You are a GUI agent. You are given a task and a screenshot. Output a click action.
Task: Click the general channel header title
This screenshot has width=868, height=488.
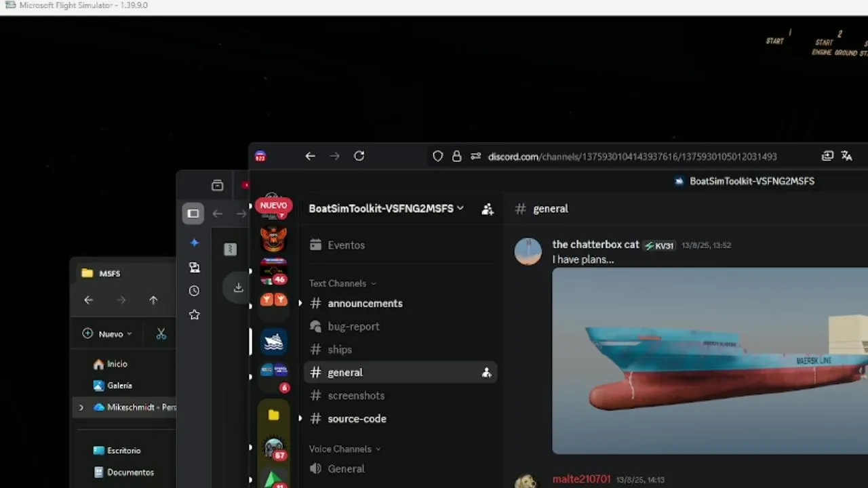tap(550, 209)
